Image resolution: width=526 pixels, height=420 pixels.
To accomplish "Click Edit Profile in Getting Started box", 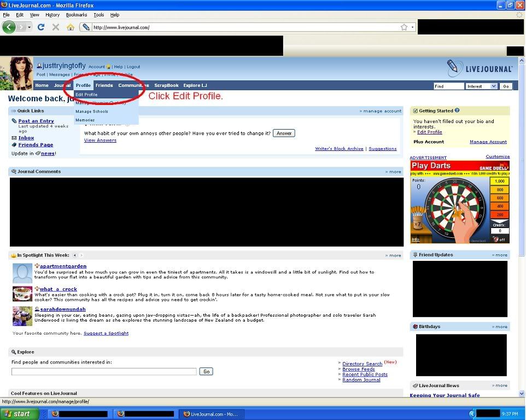I will [x=430, y=132].
